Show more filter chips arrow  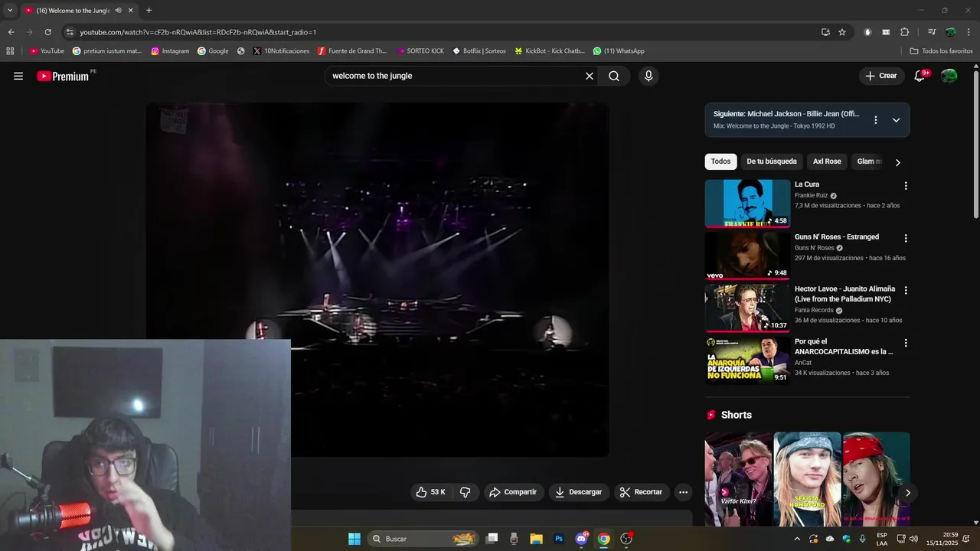click(897, 162)
